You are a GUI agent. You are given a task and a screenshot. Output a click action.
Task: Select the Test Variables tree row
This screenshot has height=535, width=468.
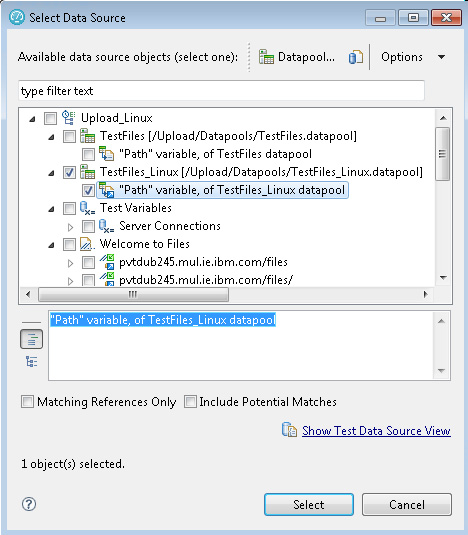pos(135,208)
